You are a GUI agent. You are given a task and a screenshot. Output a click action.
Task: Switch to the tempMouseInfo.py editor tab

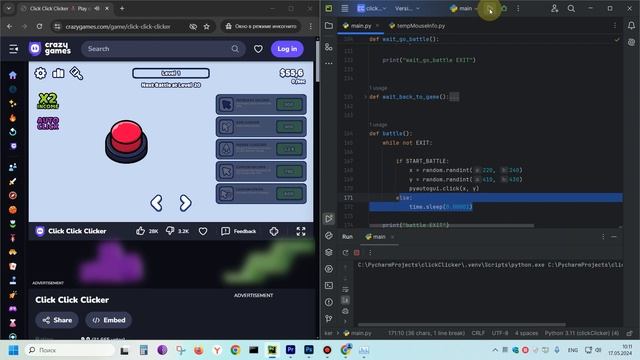(x=417, y=26)
